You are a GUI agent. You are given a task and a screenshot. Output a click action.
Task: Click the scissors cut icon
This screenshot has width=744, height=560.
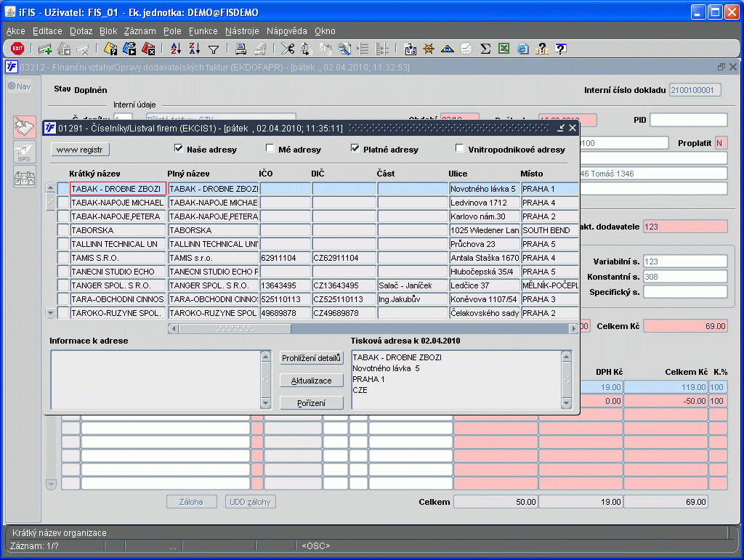coord(288,49)
